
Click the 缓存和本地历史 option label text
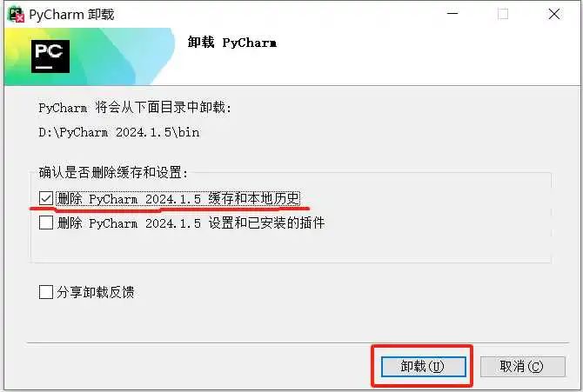point(178,198)
